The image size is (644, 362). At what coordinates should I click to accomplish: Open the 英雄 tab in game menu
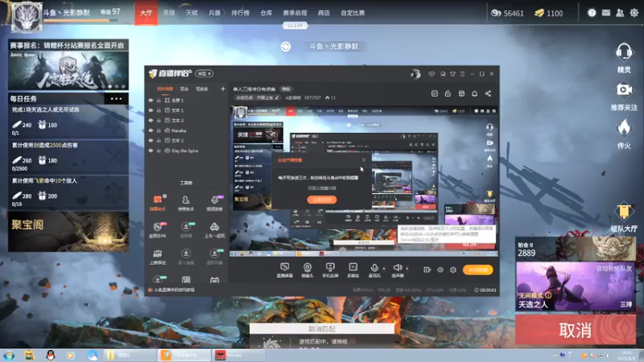coord(169,13)
